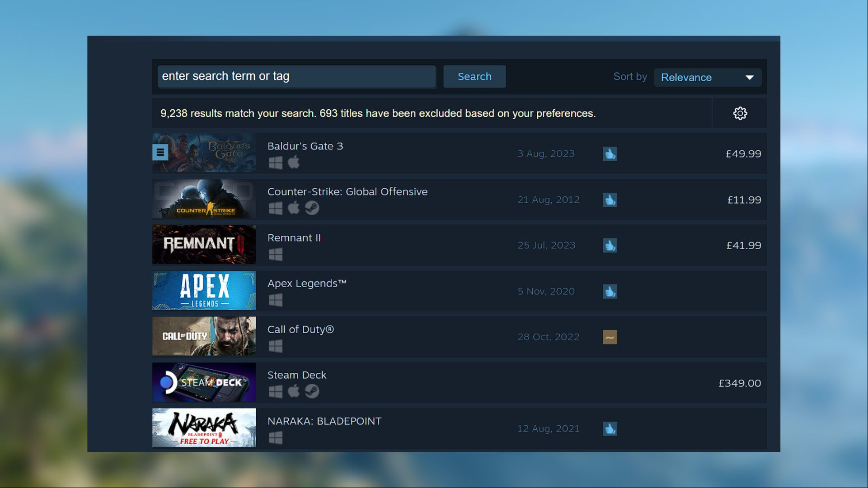Screen dimensions: 868x488
Task: Click the release date 3 Aug, 2023
Action: coord(546,154)
